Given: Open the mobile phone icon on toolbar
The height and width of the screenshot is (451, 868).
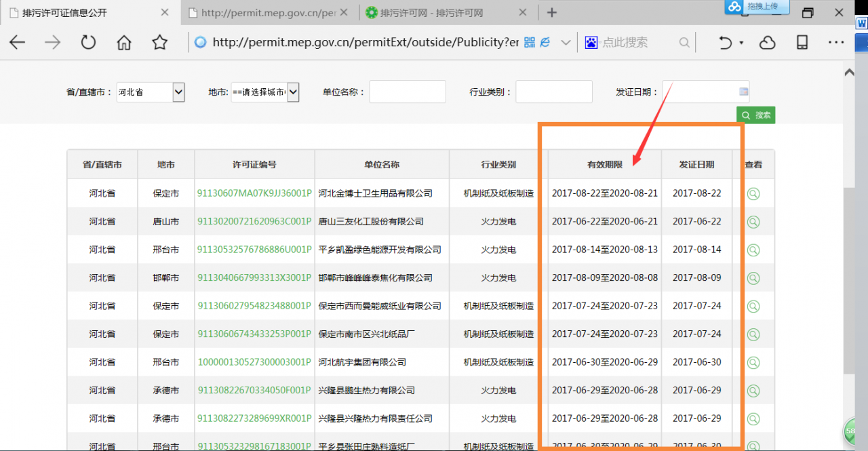Looking at the screenshot, I should coord(802,42).
